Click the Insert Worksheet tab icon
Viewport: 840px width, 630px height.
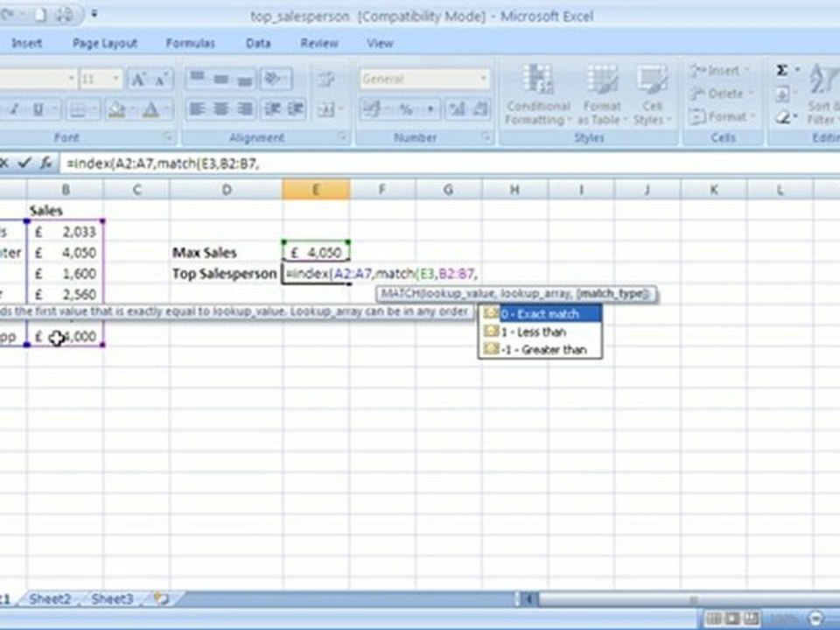pyautogui.click(x=161, y=598)
